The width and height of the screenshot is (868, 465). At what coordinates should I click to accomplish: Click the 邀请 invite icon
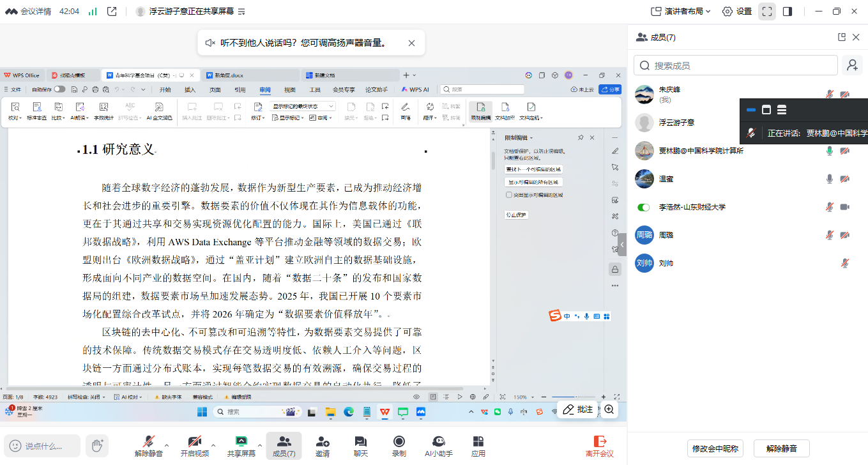point(323,445)
